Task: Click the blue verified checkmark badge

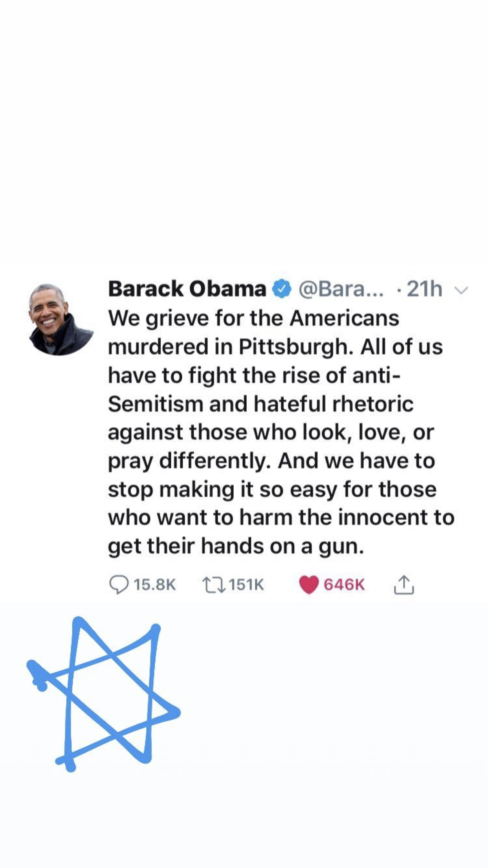Action: [x=282, y=289]
